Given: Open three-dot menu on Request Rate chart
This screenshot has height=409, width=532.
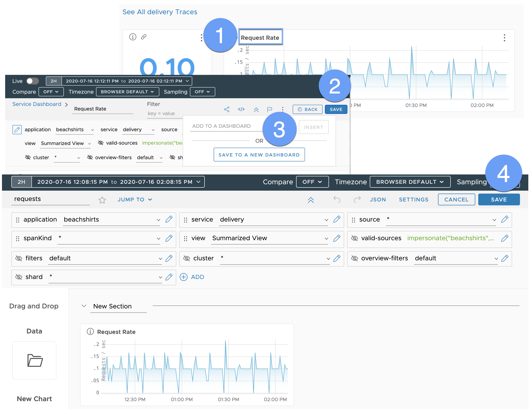Looking at the screenshot, I should (504, 38).
